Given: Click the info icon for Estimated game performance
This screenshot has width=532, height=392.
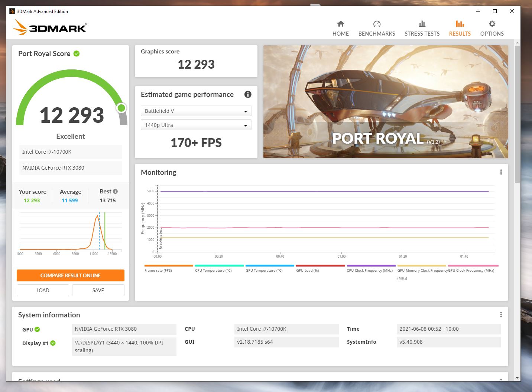Looking at the screenshot, I should [x=248, y=94].
